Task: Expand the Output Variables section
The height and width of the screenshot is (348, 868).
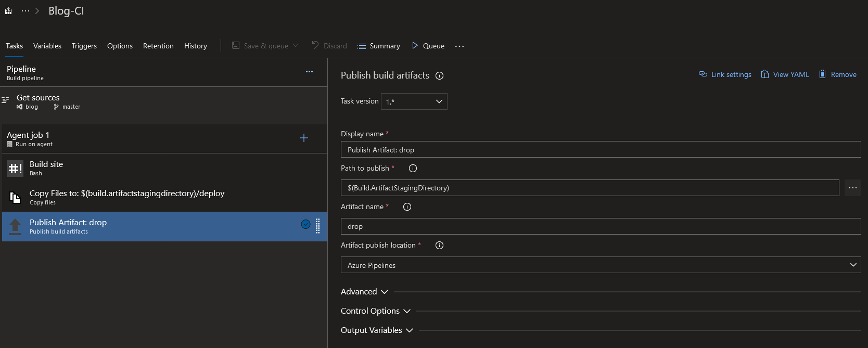Action: coord(377,330)
